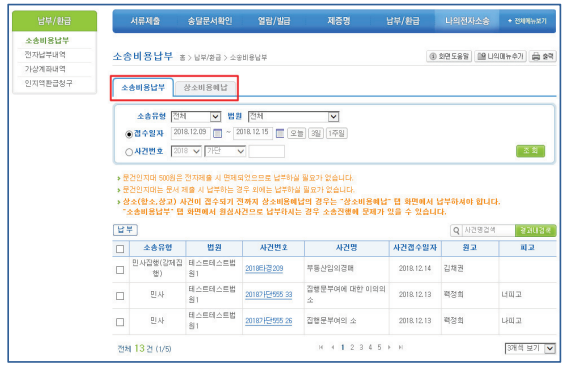The width and height of the screenshot is (572, 368).
Task: Click the 나의메뉴추가 button
Action: click(x=500, y=56)
